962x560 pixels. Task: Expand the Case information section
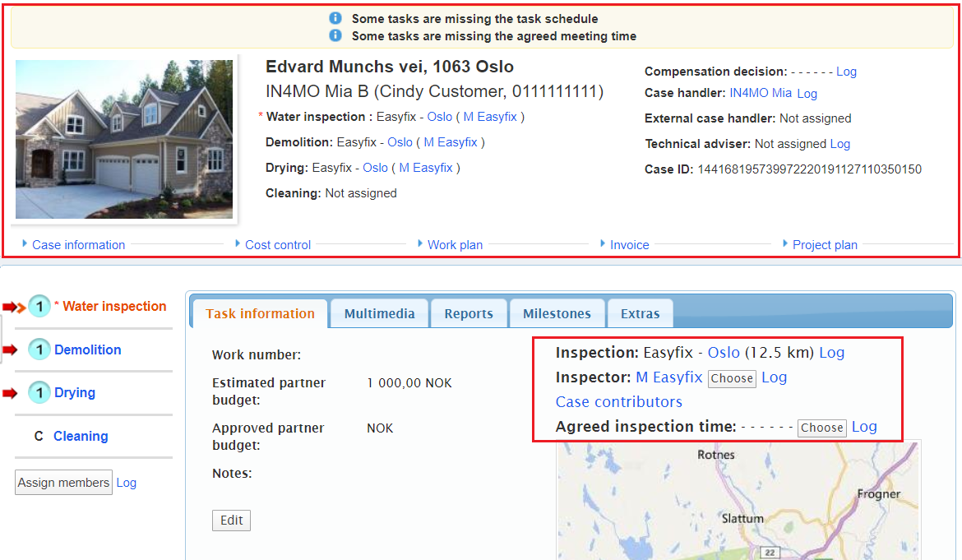(x=78, y=244)
